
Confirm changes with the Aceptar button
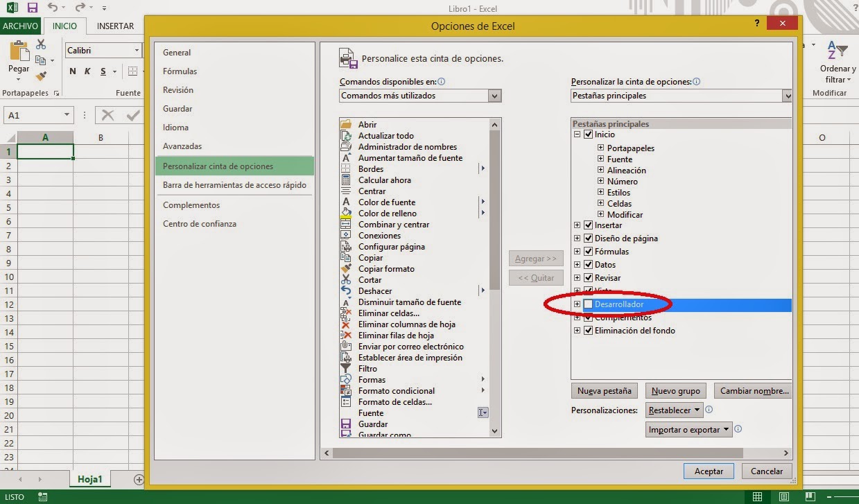[708, 471]
